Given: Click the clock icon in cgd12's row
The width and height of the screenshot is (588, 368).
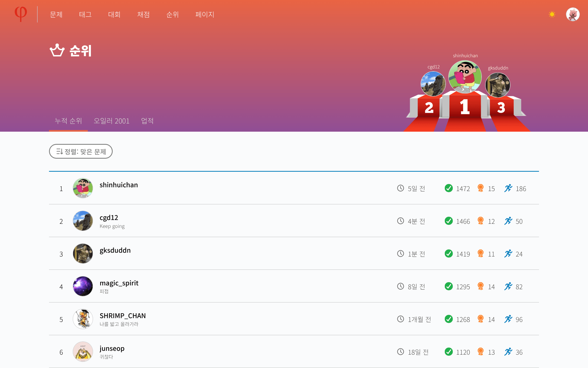Looking at the screenshot, I should tap(400, 221).
